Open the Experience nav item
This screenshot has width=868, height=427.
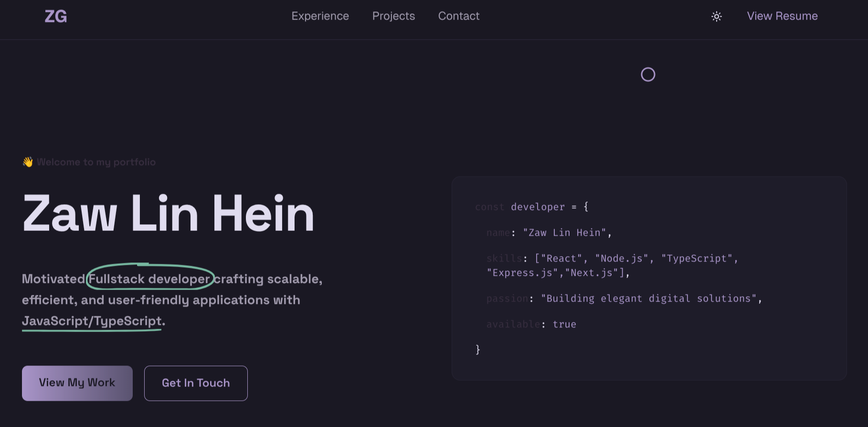(x=320, y=16)
